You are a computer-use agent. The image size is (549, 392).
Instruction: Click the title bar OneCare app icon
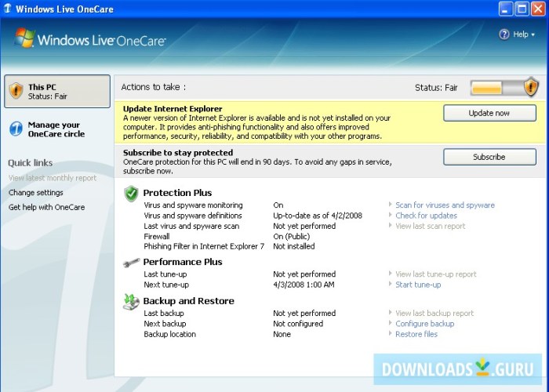click(x=7, y=9)
